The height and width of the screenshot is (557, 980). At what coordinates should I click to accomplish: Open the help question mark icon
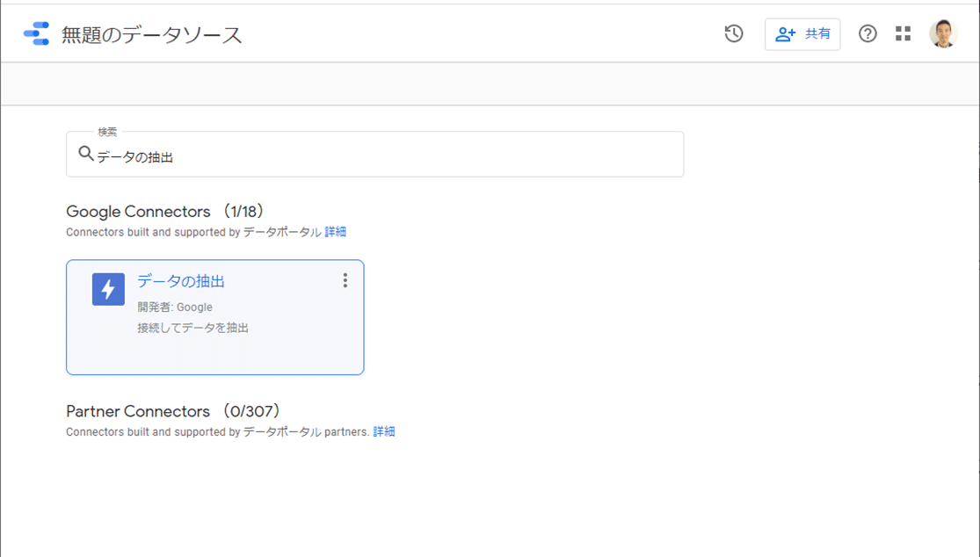pos(867,34)
